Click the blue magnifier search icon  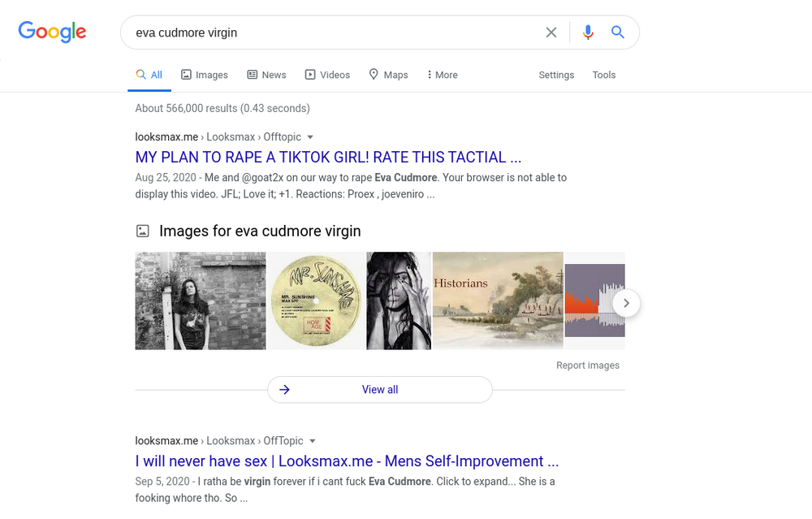[x=617, y=32]
